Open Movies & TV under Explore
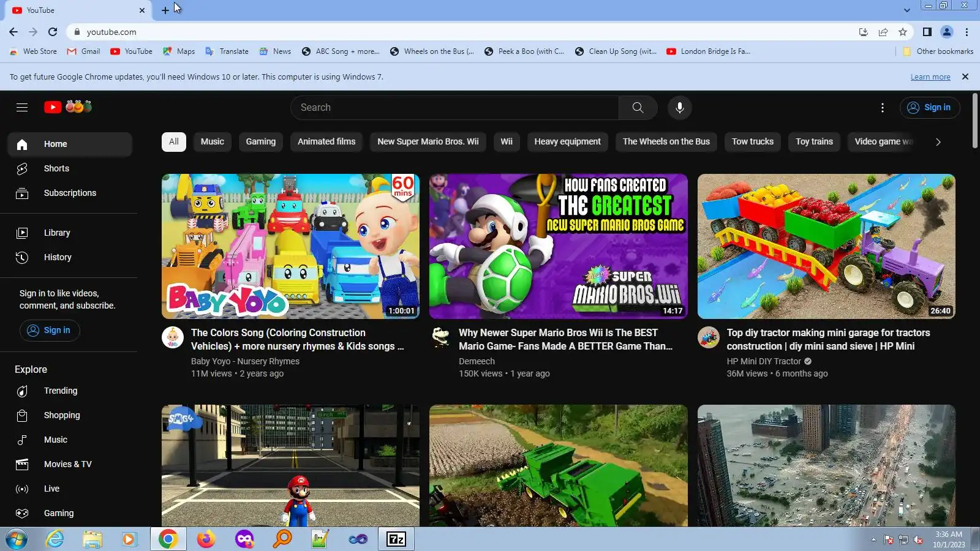 70,464
